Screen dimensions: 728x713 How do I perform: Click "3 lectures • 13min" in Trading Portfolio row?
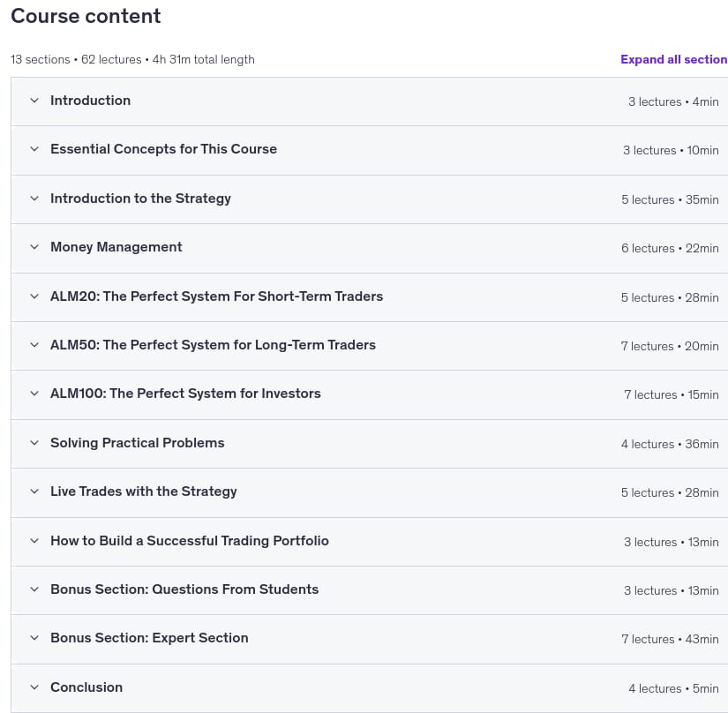coord(672,542)
